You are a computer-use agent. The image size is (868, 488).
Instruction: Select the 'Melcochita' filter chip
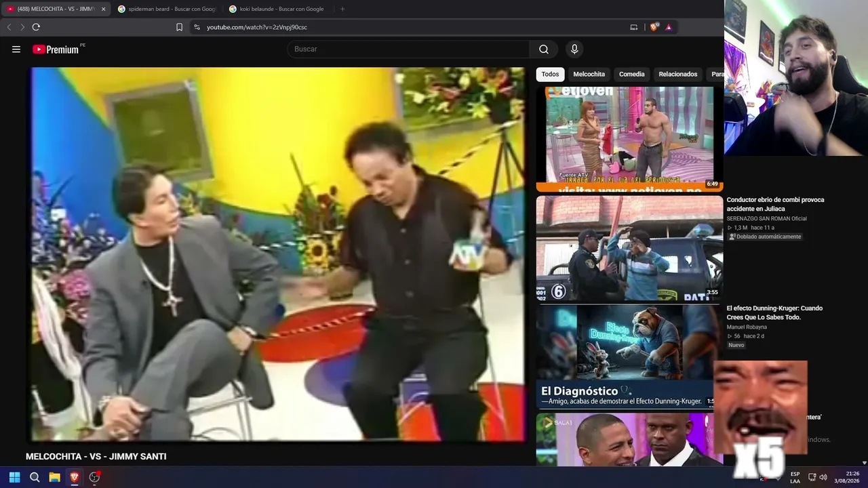589,74
